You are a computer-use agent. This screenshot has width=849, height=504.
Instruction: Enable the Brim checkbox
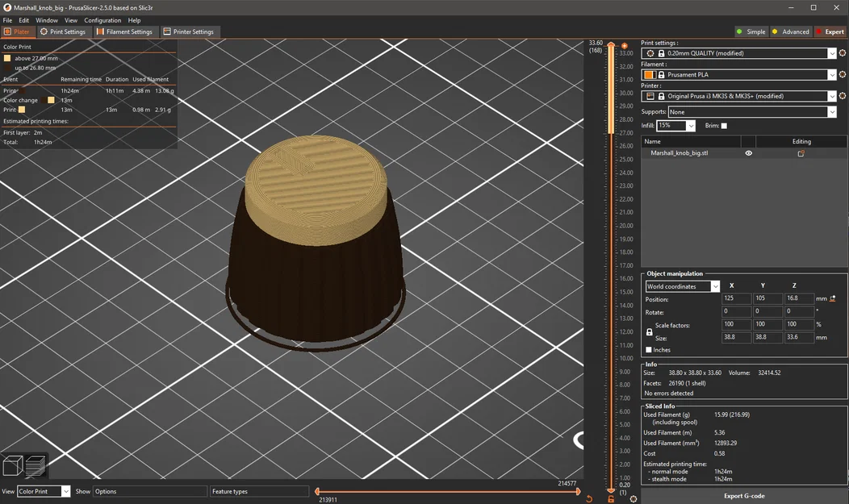[724, 126]
